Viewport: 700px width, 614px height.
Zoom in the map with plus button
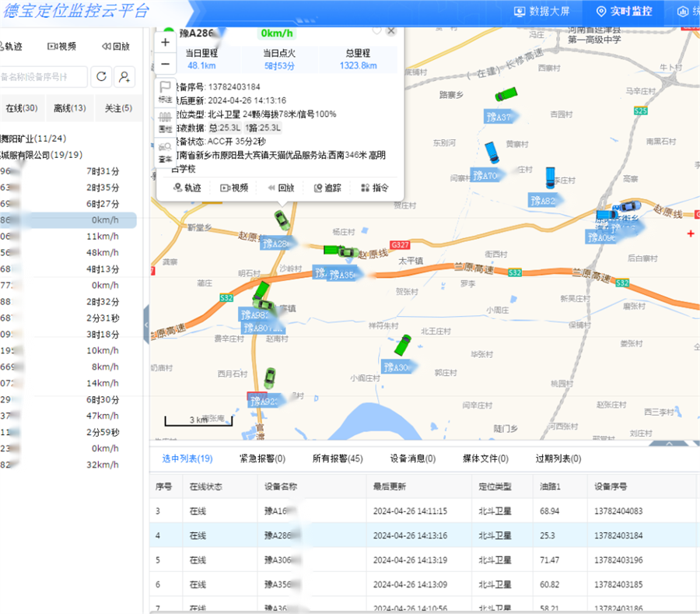(x=165, y=42)
